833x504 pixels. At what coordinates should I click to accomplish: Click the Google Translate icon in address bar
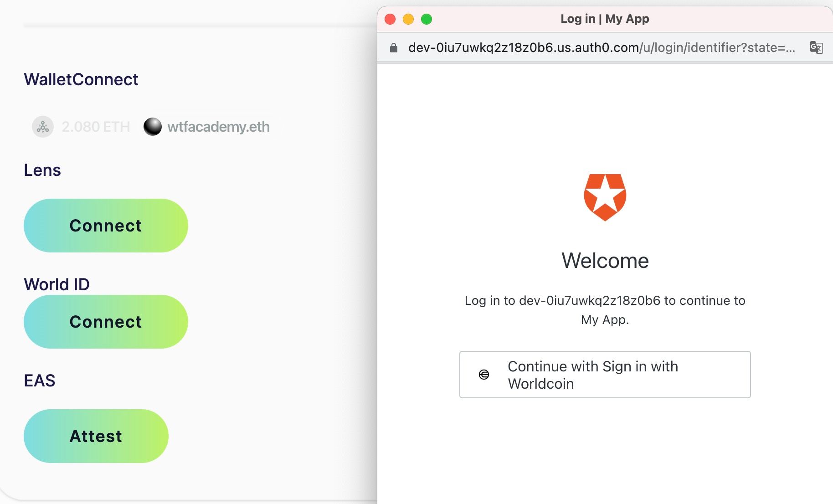816,47
